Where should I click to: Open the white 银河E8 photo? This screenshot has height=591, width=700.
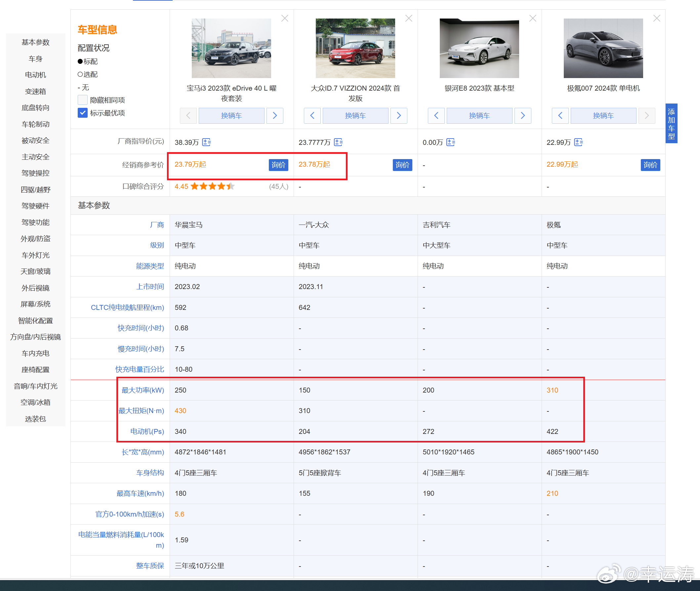(479, 48)
